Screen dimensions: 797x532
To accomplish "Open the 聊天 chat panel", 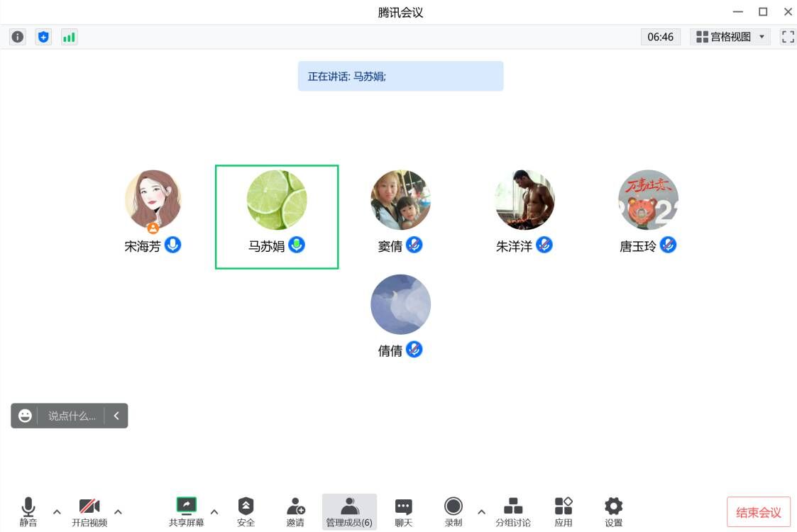I will coord(403,511).
